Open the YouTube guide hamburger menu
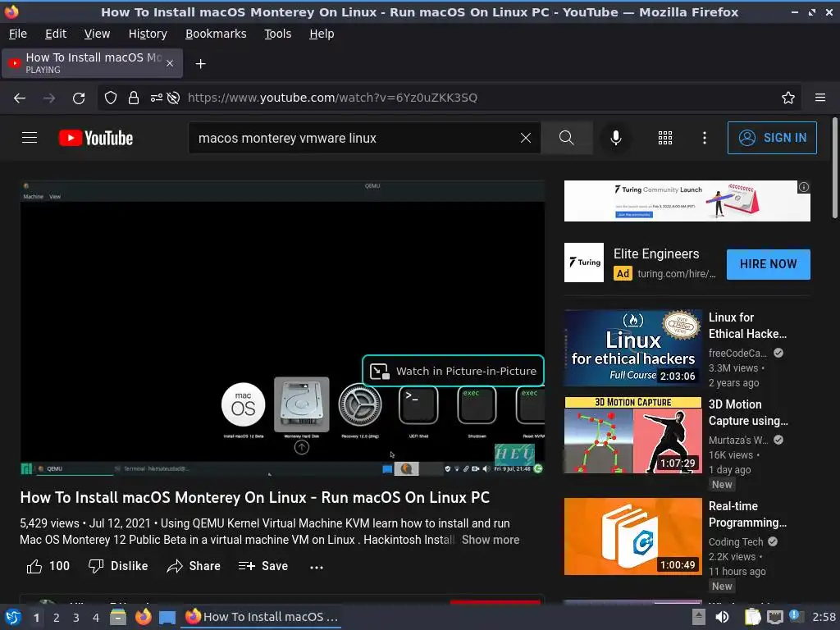840x630 pixels. tap(30, 138)
